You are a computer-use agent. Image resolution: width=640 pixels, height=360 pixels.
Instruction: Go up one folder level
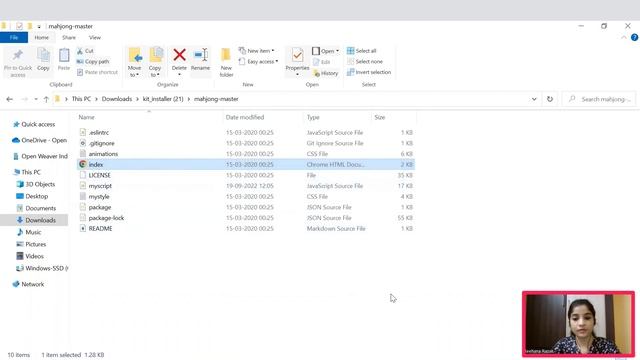pyautogui.click(x=46, y=99)
